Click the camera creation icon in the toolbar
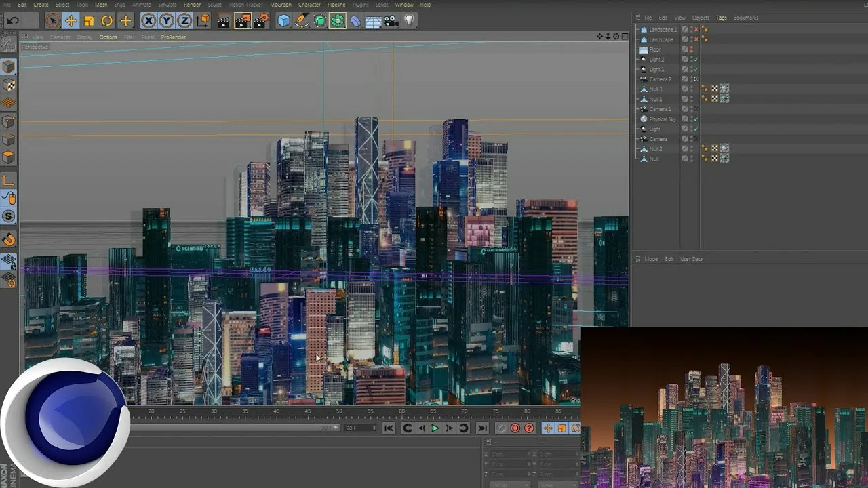868x488 pixels. (x=391, y=20)
